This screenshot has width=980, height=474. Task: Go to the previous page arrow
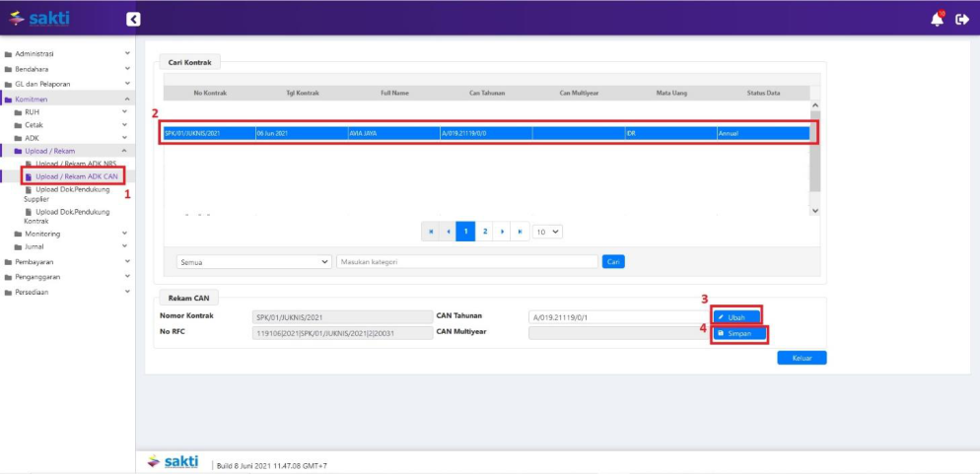[449, 232]
